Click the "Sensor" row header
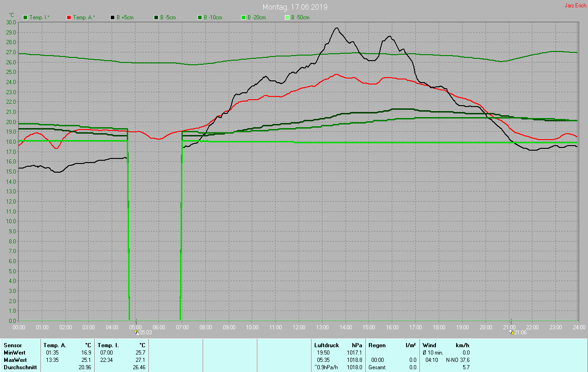The height and width of the screenshot is (372, 588). pos(12,345)
